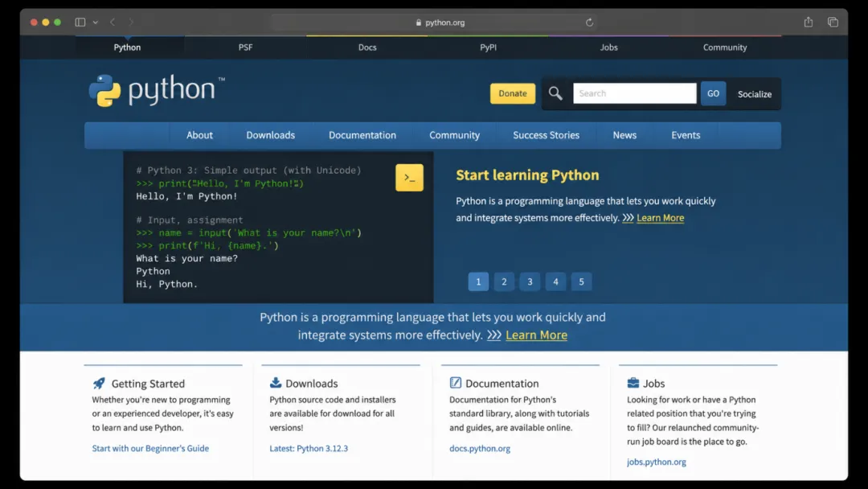Open the Downloads menu
Viewport: 868px width, 489px height.
[x=271, y=135]
